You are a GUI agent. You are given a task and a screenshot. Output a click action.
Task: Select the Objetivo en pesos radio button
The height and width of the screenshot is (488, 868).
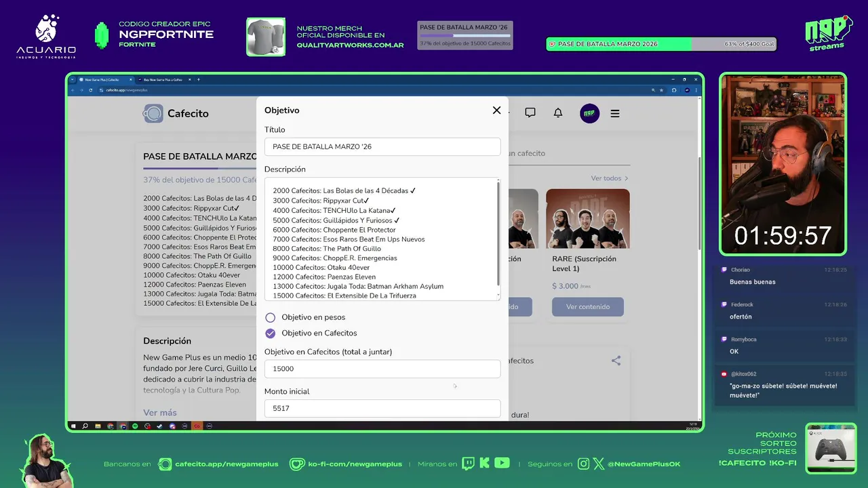click(271, 317)
